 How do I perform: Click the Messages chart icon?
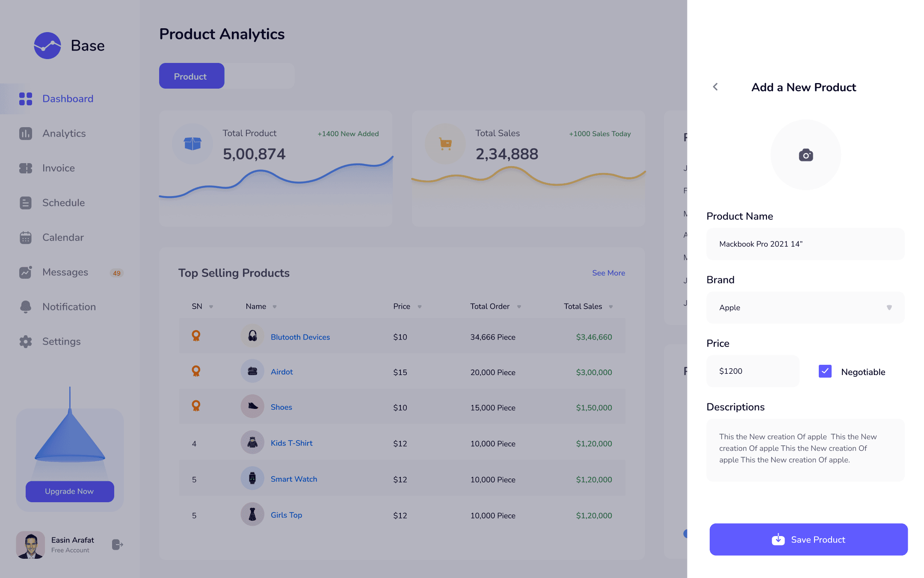point(26,272)
